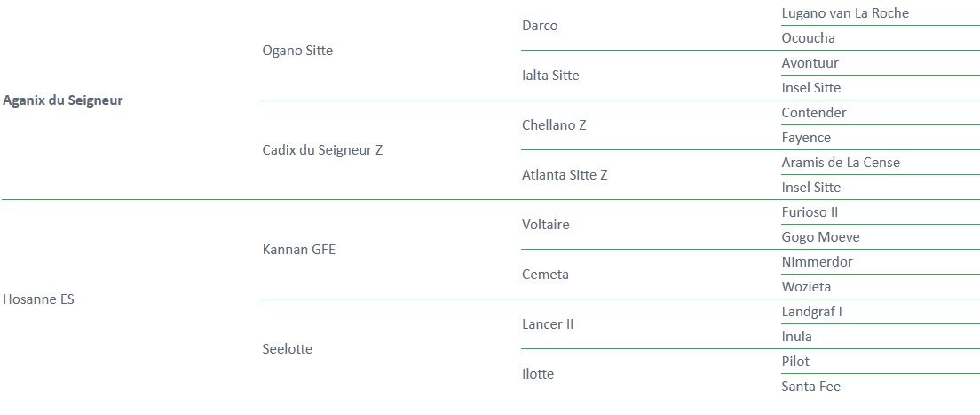The image size is (980, 415).
Task: Open Lancer II pedigree entry
Action: (548, 324)
